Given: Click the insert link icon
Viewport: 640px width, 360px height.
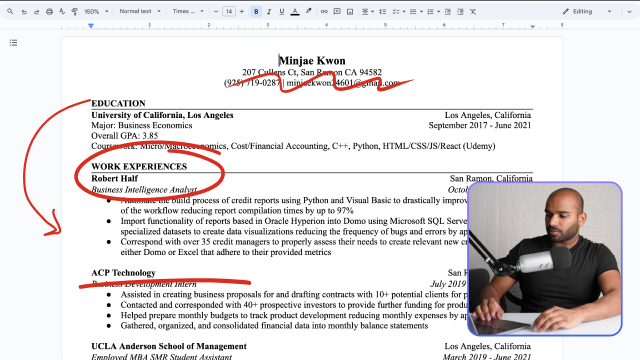Looking at the screenshot, I should 324,11.
